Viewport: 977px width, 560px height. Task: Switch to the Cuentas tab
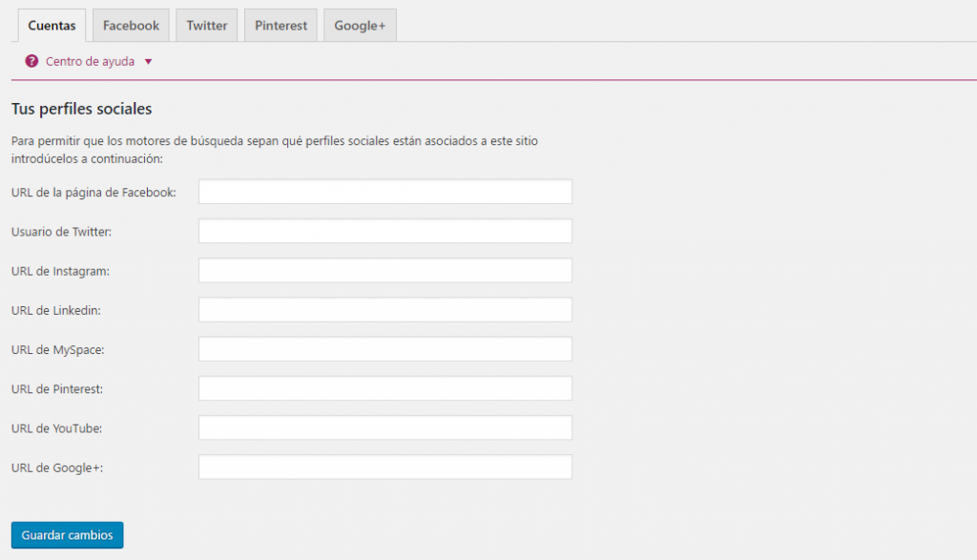point(52,26)
